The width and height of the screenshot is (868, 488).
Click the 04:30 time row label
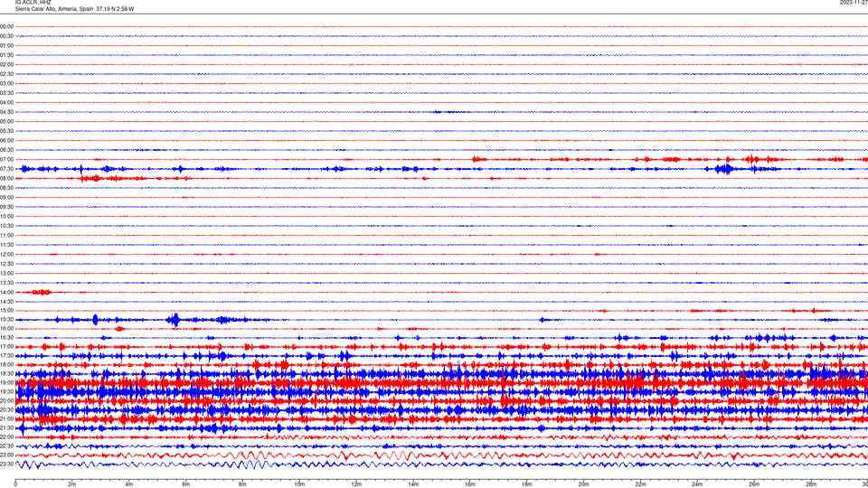coord(6,112)
